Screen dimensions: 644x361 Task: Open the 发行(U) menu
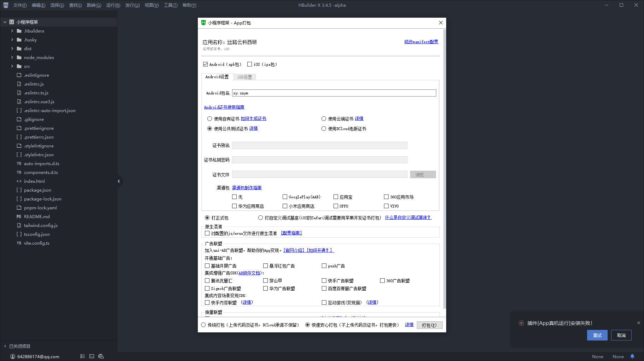(x=132, y=5)
